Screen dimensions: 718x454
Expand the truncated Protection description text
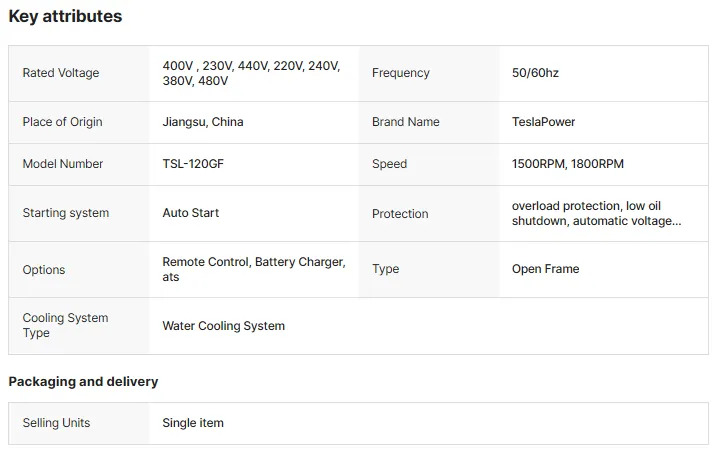597,213
